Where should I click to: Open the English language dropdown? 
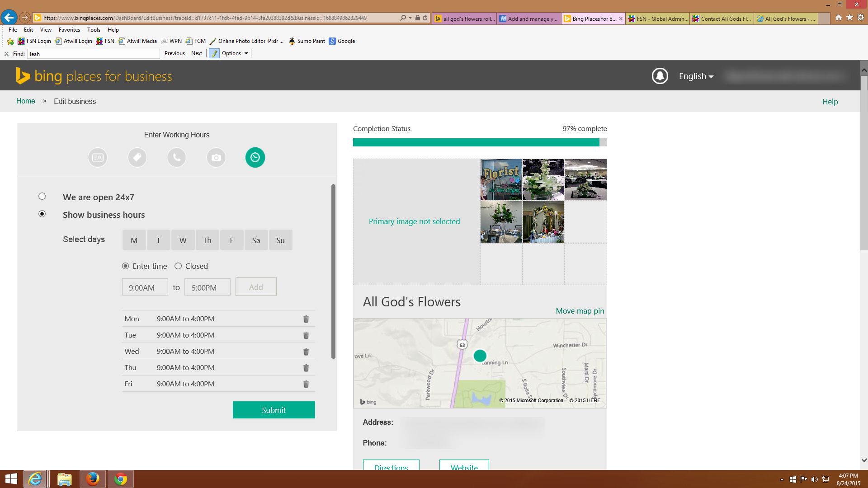(696, 76)
